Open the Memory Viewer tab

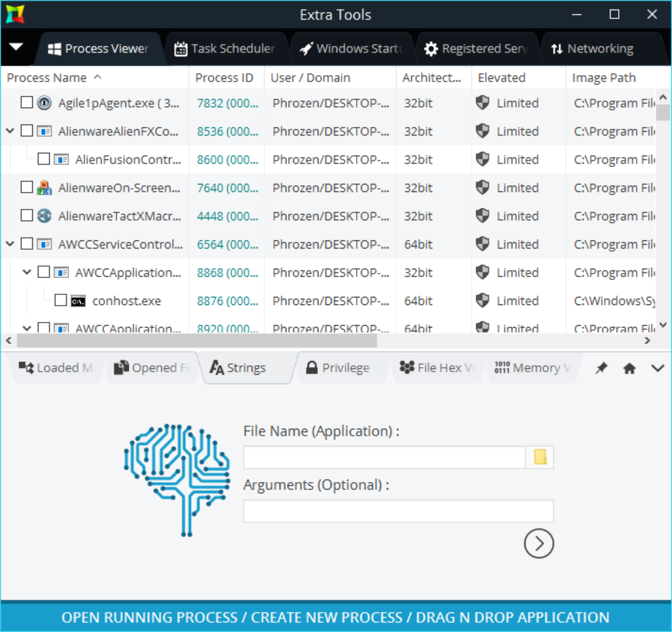pos(533,368)
